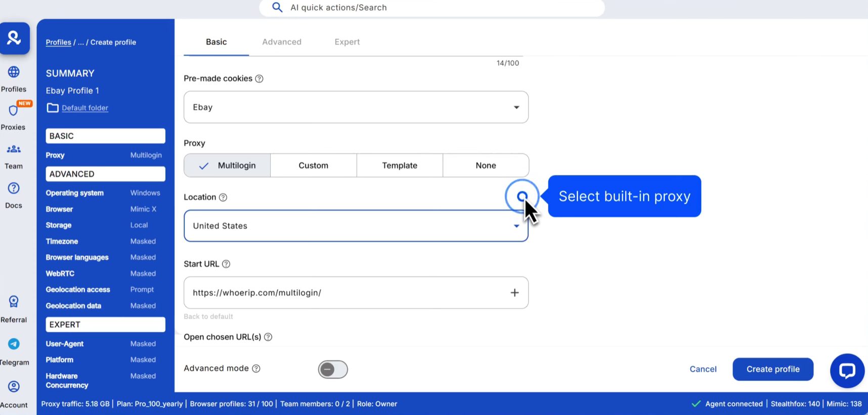Open the Team section icon

[x=14, y=150]
